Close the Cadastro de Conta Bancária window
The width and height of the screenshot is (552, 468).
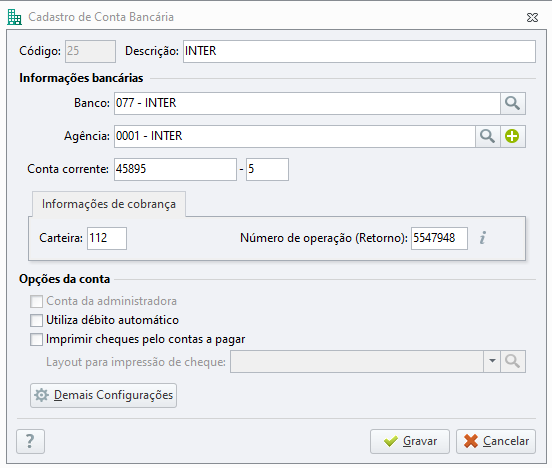click(x=532, y=17)
